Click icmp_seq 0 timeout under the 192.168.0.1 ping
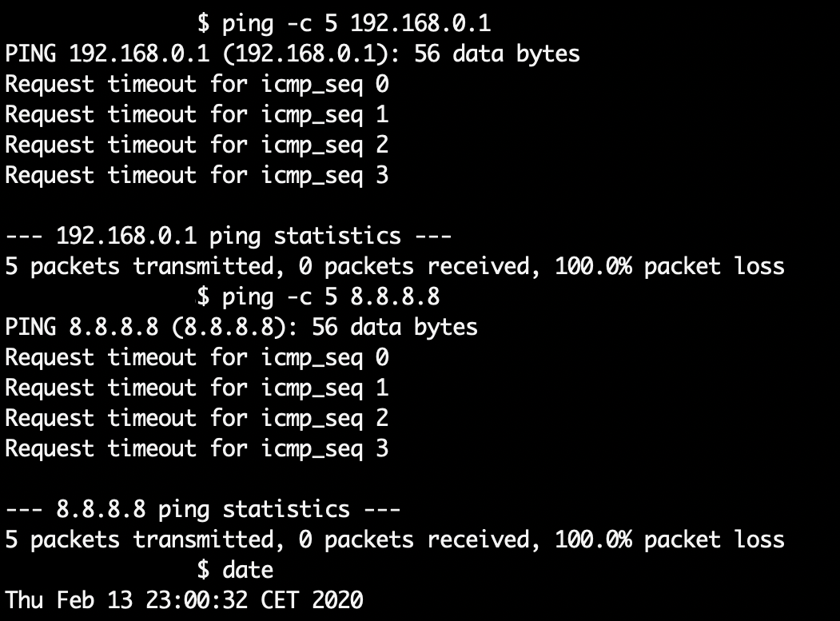This screenshot has height=621, width=840. [x=197, y=85]
